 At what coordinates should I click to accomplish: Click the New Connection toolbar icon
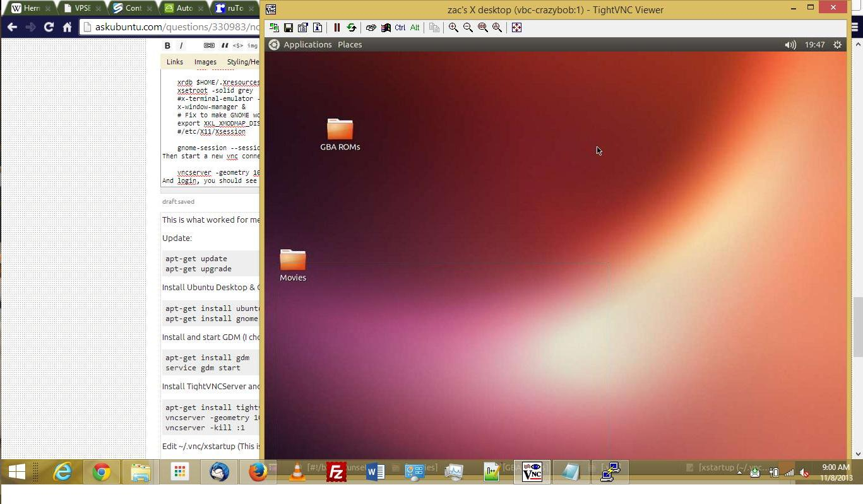pos(274,28)
